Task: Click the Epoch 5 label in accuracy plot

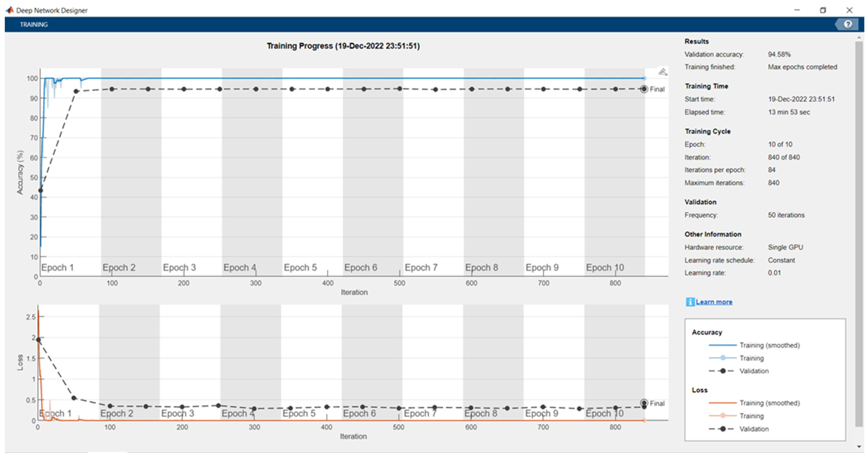Action: click(300, 267)
